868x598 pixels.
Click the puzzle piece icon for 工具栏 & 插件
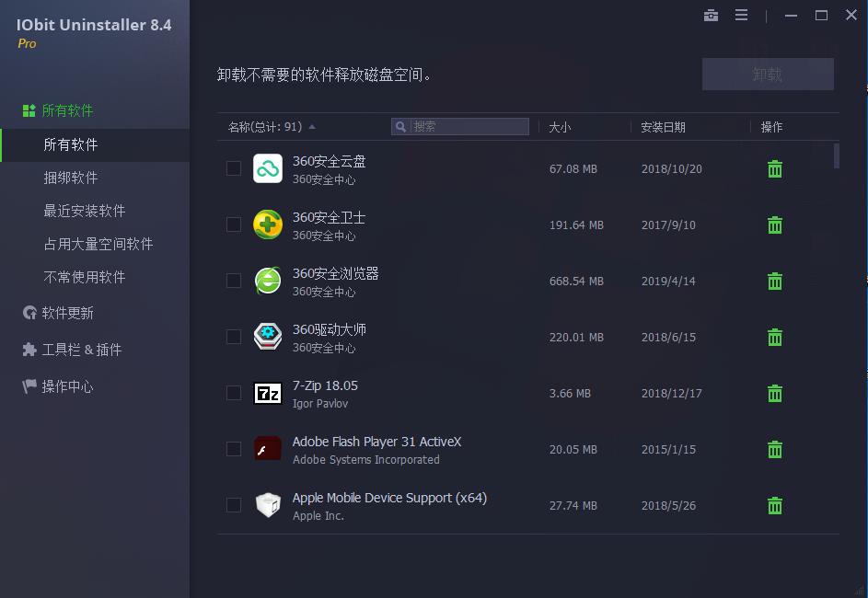tap(29, 349)
